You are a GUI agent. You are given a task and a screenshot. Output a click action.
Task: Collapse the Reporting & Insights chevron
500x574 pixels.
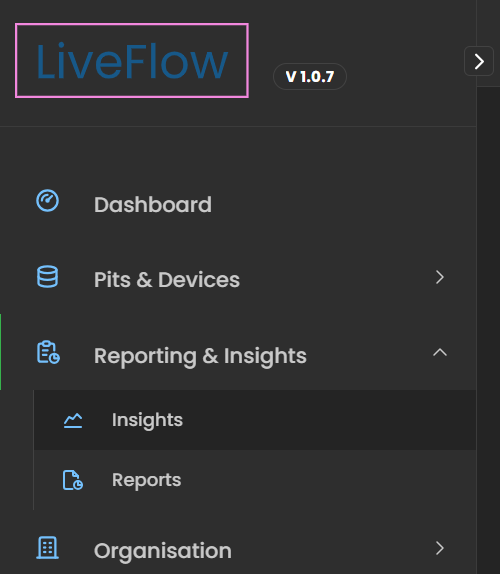pyautogui.click(x=440, y=353)
